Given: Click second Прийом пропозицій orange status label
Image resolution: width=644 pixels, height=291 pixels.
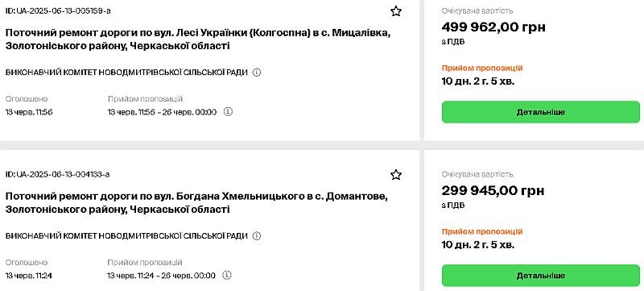Looking at the screenshot, I should (482, 232).
